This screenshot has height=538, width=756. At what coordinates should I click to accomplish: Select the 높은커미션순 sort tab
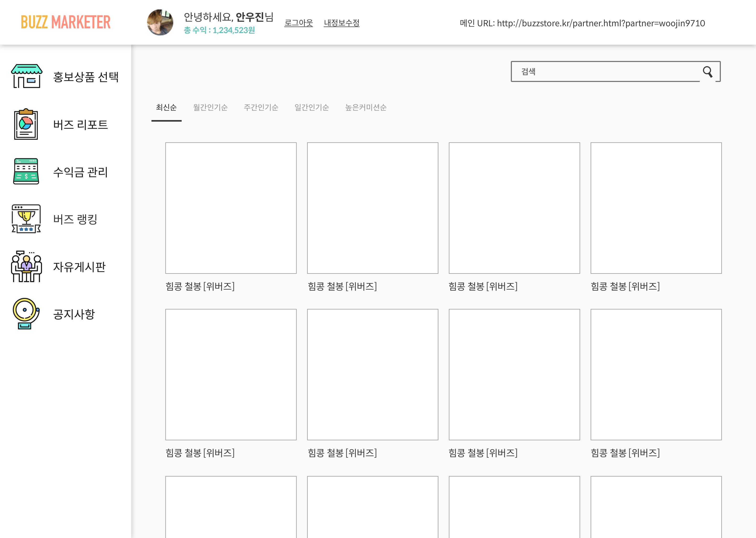tap(366, 107)
